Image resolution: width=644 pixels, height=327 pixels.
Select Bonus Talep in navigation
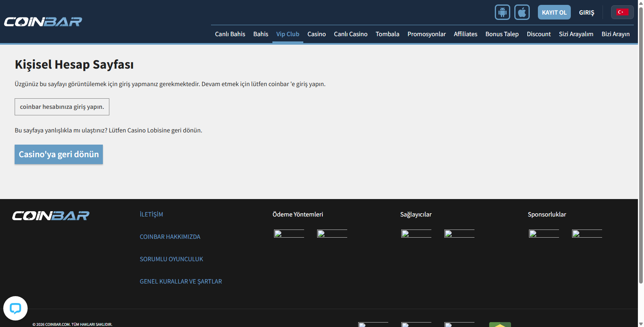[502, 34]
